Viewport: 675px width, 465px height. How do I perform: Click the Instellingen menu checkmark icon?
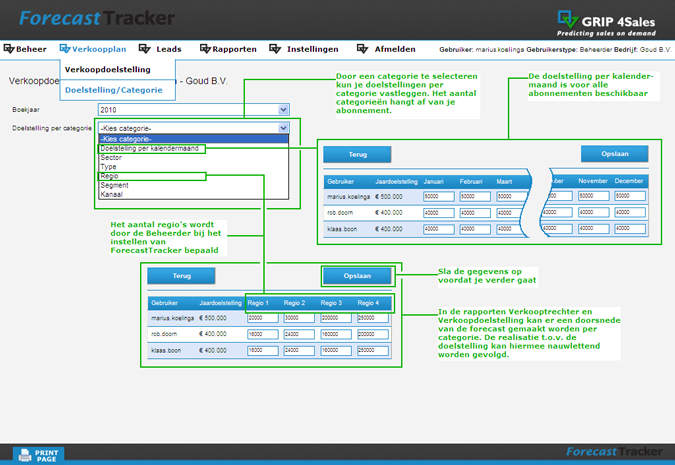click(275, 49)
